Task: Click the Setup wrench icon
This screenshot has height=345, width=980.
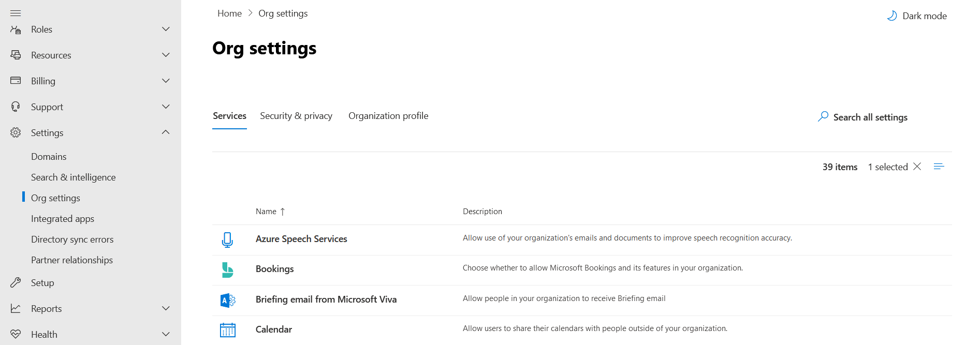Action: point(16,282)
